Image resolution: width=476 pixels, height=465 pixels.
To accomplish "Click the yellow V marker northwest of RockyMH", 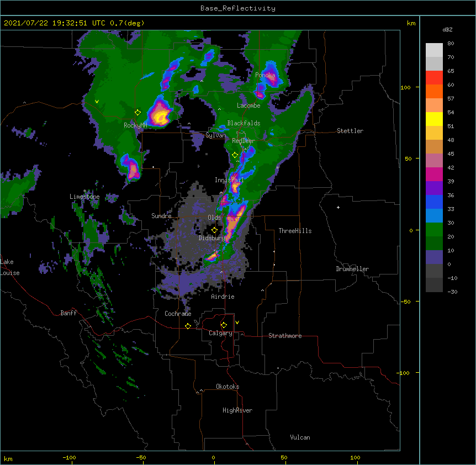I will pyautogui.click(x=97, y=102).
